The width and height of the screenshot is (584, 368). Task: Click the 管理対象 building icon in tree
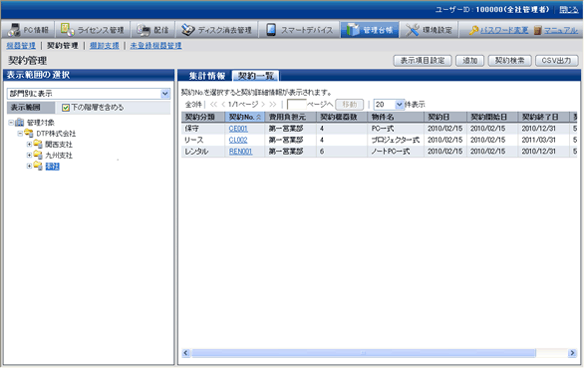click(19, 123)
